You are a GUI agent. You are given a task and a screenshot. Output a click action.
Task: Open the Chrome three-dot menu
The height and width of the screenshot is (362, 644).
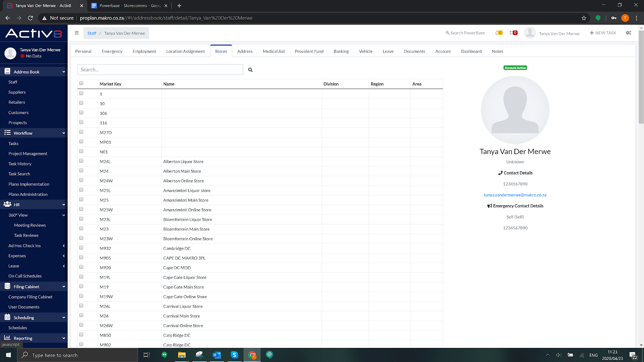pos(636,18)
